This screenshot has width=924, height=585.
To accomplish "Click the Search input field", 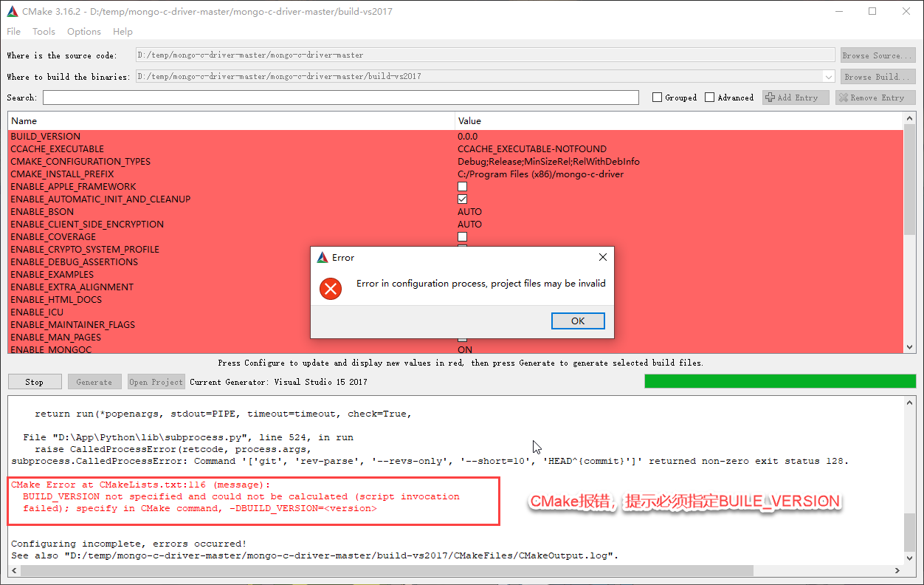I will coord(340,97).
